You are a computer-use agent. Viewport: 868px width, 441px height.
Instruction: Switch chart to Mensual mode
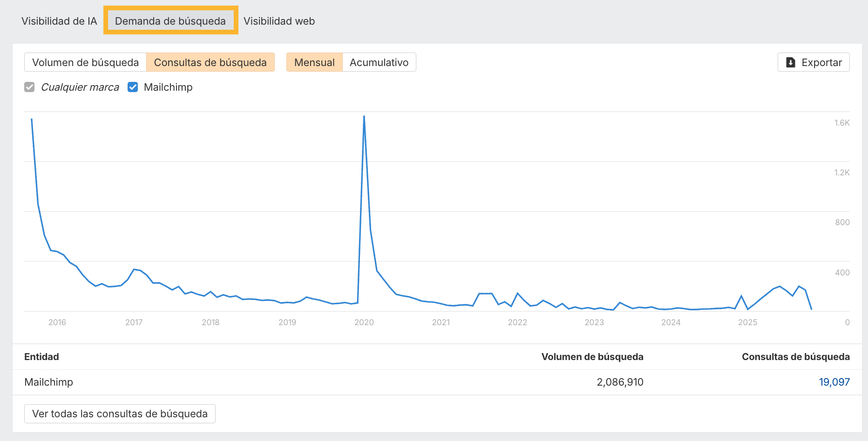314,62
